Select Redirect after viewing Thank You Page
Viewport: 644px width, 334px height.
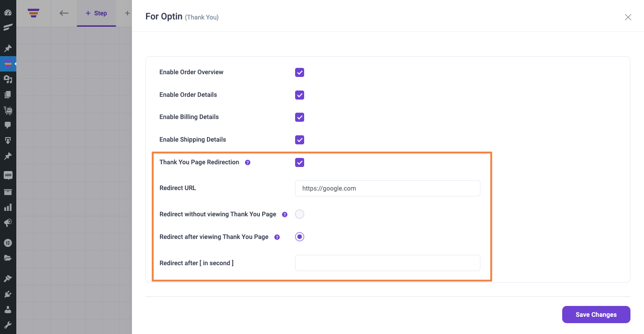300,237
